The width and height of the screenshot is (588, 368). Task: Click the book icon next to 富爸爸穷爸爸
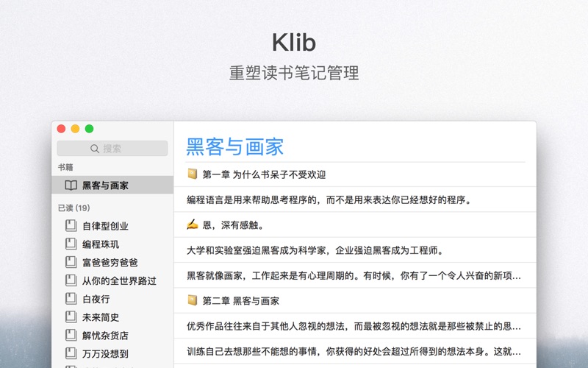71,262
